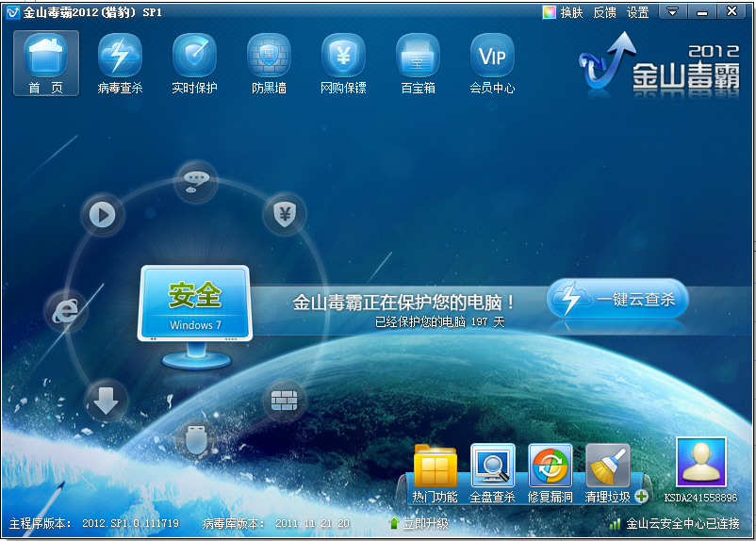Screen dimensions: 756x541
Task: Go to 防黑墙 firewall tab
Action: [269, 63]
